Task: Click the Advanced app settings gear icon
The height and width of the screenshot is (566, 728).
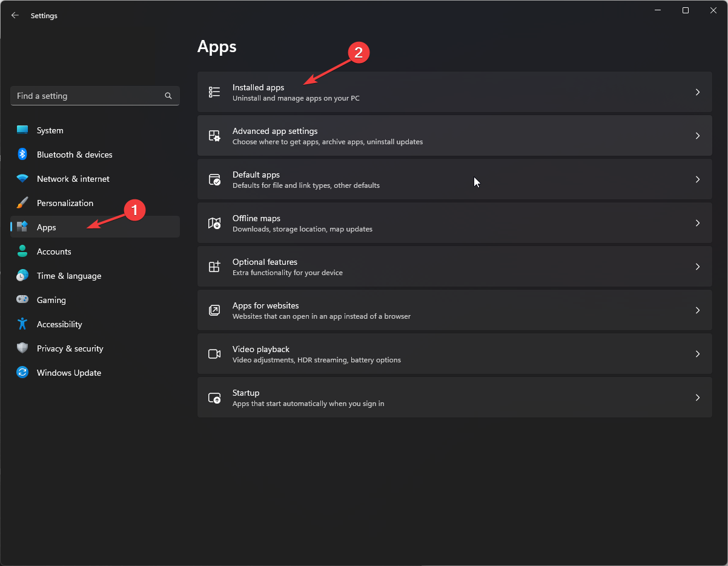Action: tap(214, 136)
